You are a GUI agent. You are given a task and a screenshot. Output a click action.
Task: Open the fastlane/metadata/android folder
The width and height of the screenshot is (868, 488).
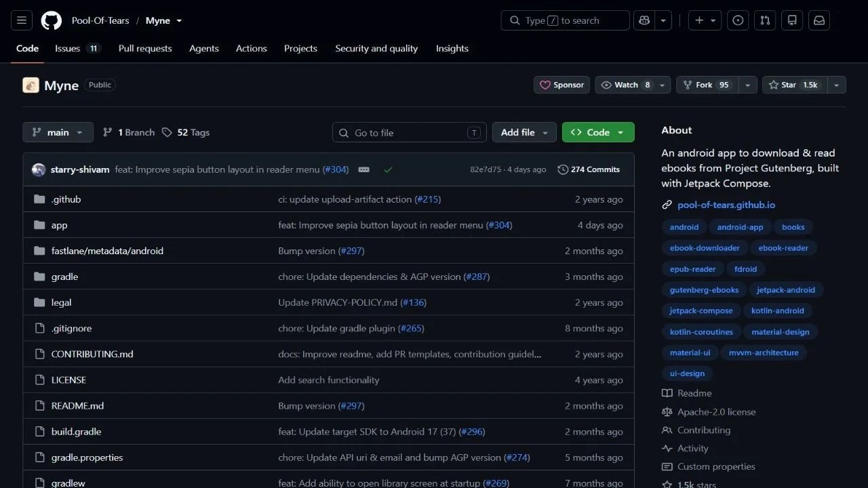107,251
